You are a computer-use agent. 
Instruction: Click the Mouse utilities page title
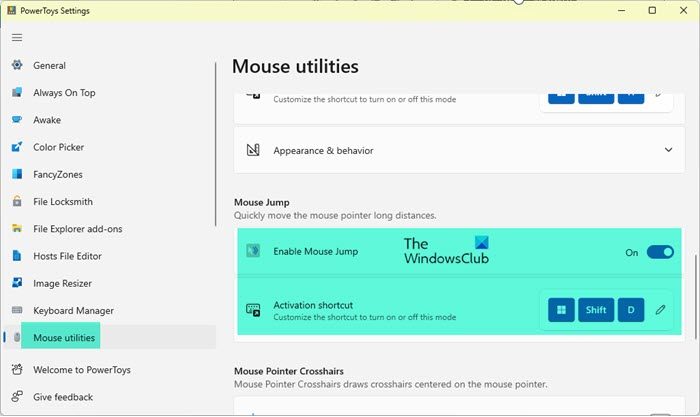pyautogui.click(x=295, y=67)
